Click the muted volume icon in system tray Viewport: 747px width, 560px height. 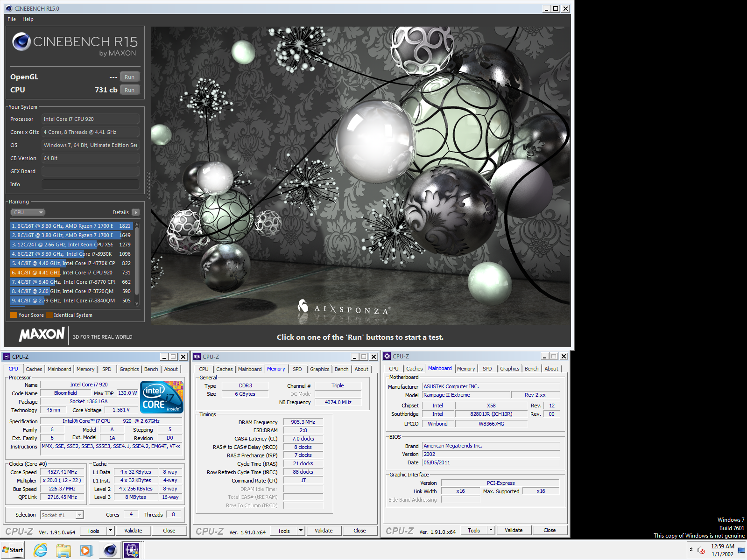(x=701, y=551)
